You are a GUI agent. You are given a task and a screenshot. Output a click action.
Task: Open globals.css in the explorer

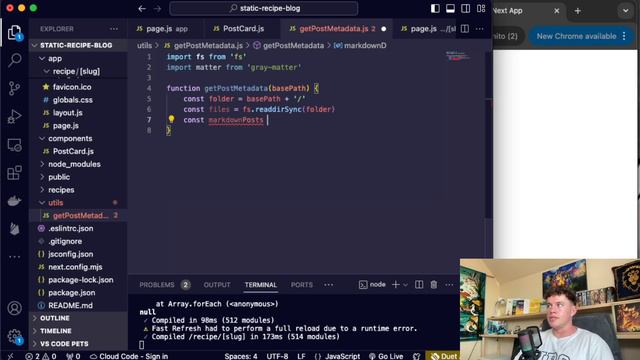click(x=78, y=100)
